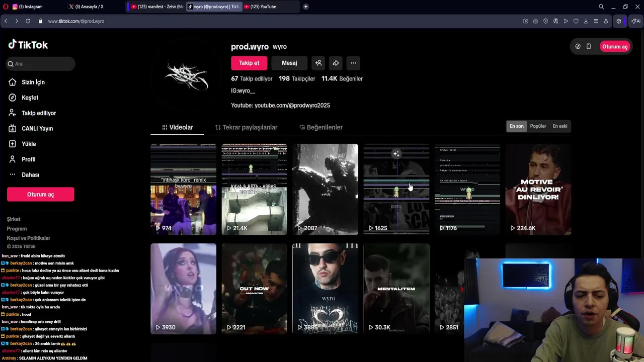Expand the Program footer section
Viewport: 644px width, 362px height.
pyautogui.click(x=17, y=229)
